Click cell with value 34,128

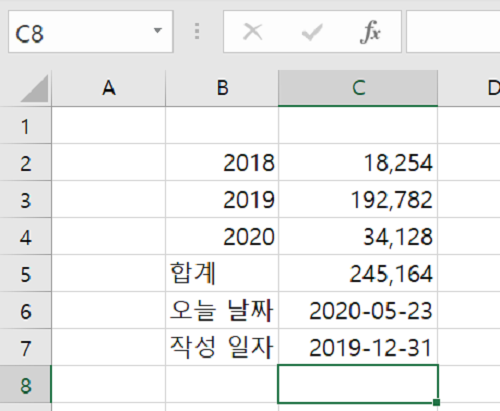tap(358, 237)
